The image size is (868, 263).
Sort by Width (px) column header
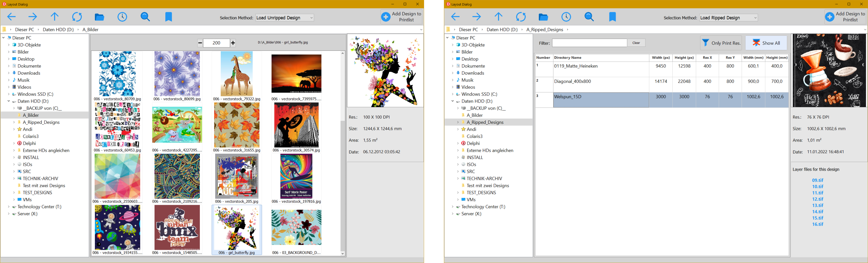[661, 58]
